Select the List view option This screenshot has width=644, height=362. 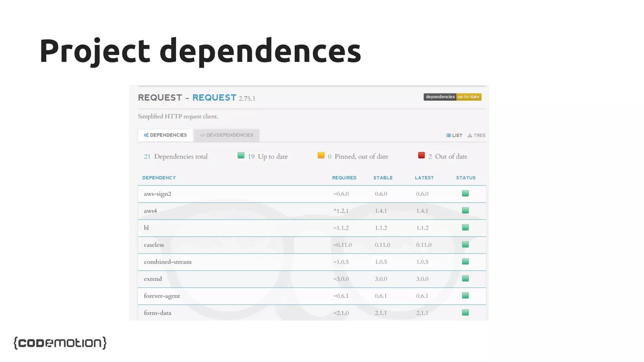[454, 135]
